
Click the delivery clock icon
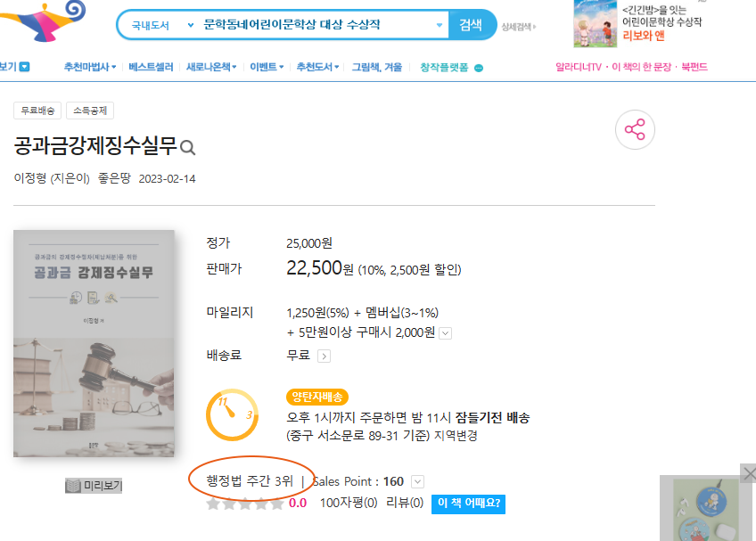pyautogui.click(x=232, y=414)
